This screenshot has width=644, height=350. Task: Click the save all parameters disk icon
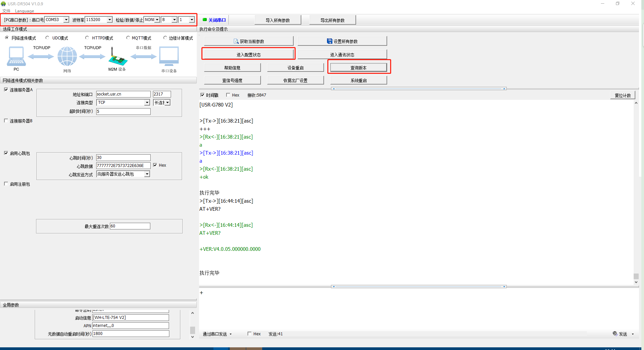pos(329,41)
